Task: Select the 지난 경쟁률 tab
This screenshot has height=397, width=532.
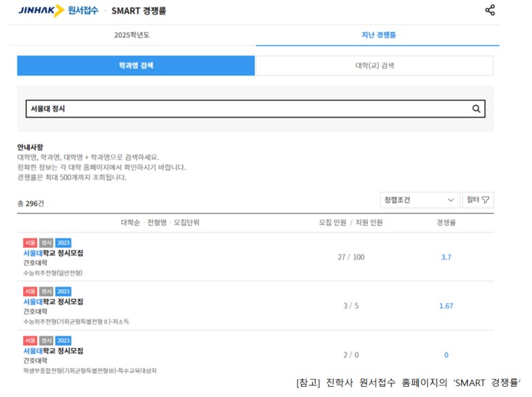Action: pos(378,35)
